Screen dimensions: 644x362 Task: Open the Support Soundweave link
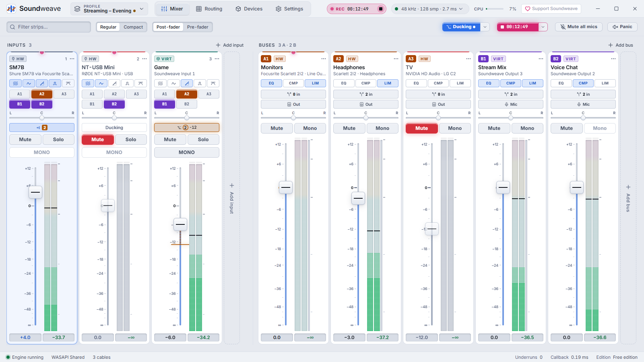click(551, 9)
